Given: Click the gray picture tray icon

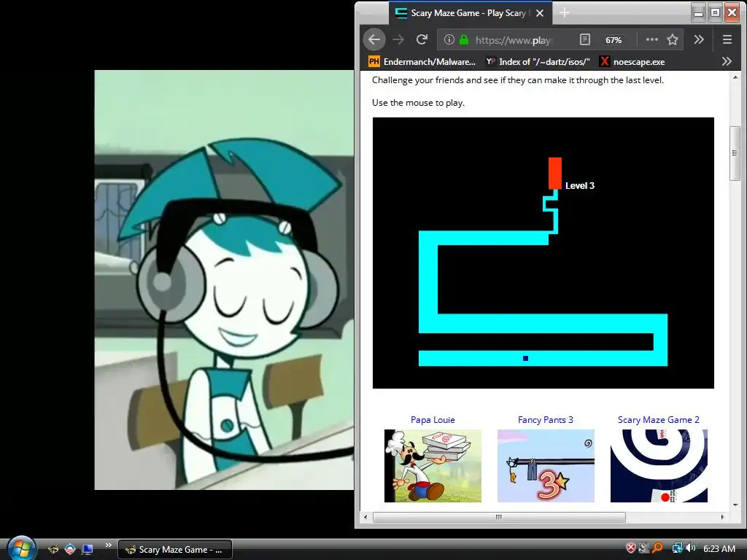Looking at the screenshot, I should click(644, 548).
